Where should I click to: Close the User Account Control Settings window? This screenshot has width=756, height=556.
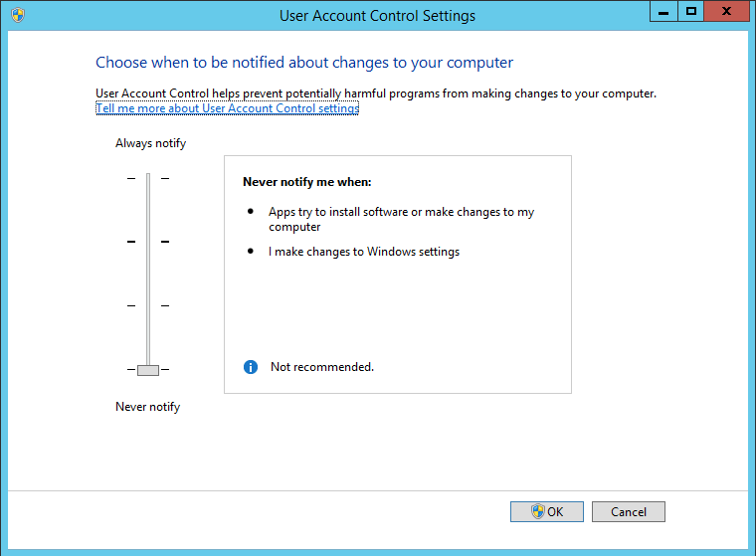click(729, 12)
